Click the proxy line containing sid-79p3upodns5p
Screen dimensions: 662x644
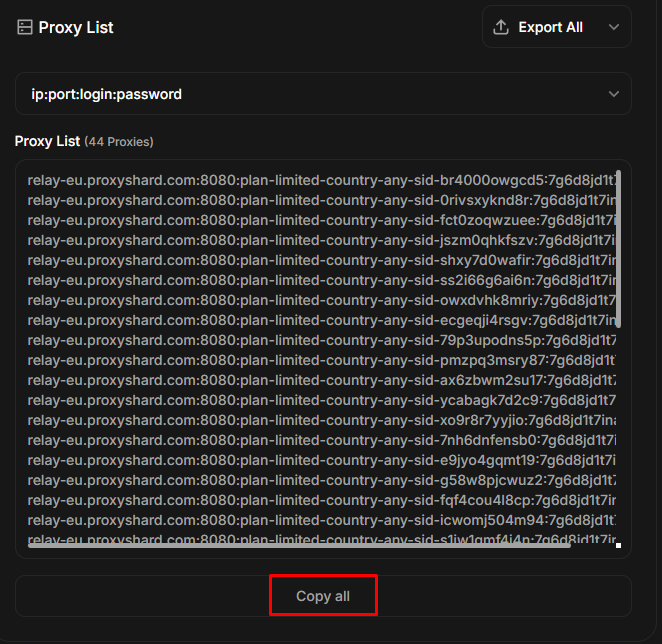click(320, 340)
